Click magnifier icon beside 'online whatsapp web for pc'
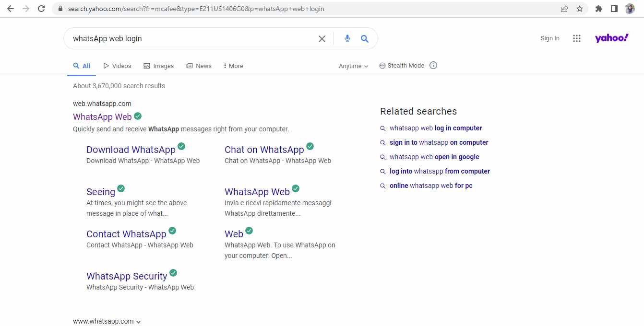 tap(383, 186)
